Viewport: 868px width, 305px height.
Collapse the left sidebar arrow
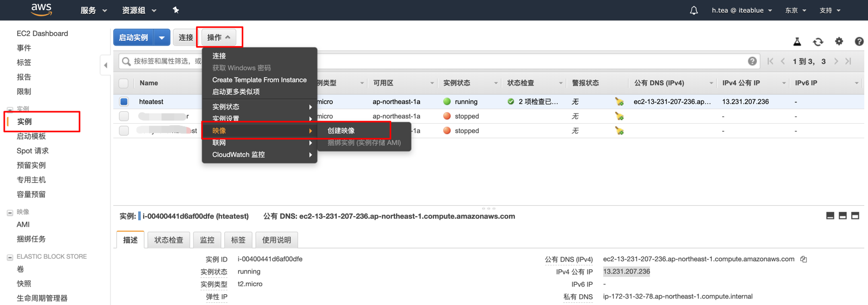(x=106, y=65)
